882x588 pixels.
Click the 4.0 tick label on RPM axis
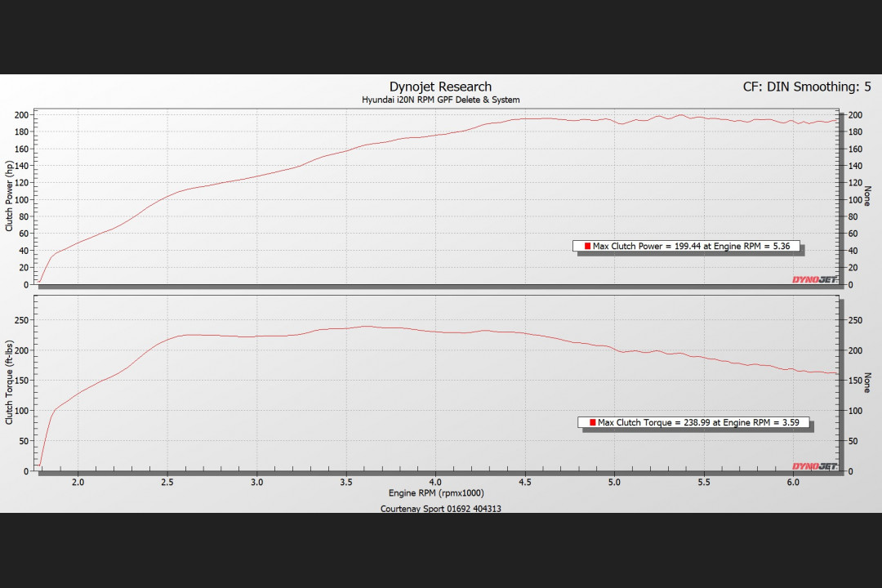point(435,482)
